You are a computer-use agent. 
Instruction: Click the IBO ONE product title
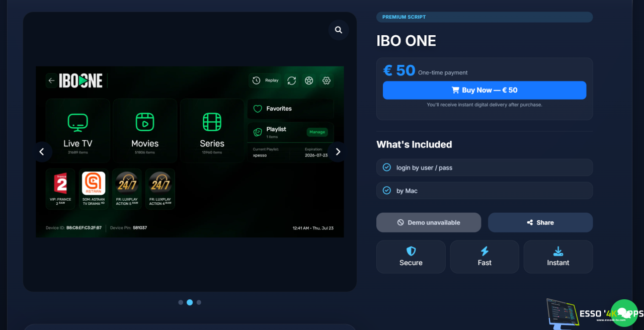[406, 41]
